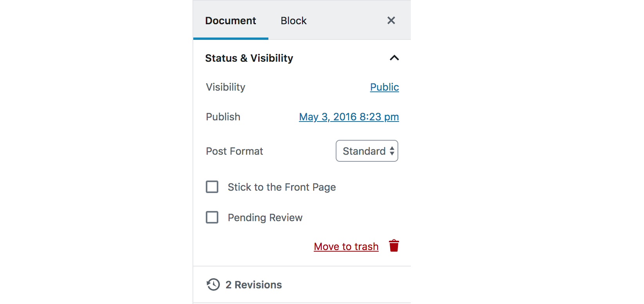The image size is (644, 304).
Task: Click the Stick to the Front Page label
Action: point(282,187)
